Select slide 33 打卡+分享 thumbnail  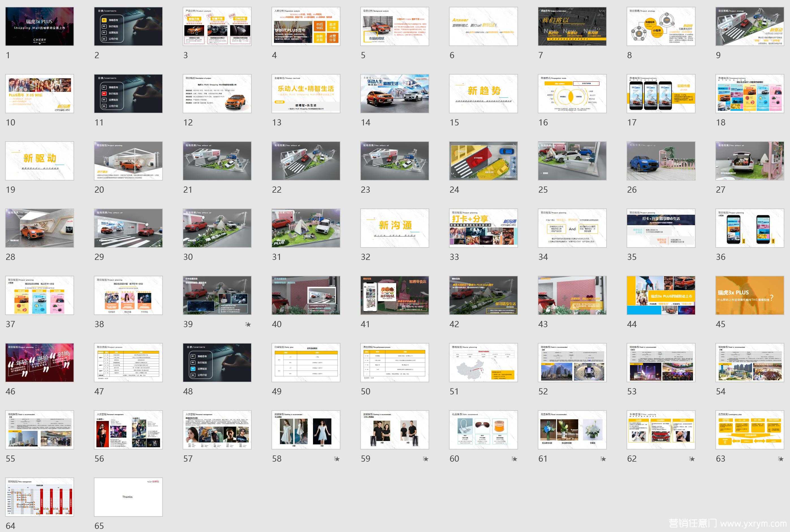tap(484, 228)
